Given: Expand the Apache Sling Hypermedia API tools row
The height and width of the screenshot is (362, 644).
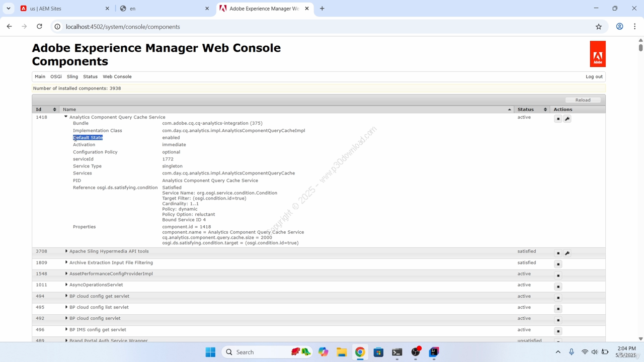Looking at the screenshot, I should pos(66,251).
